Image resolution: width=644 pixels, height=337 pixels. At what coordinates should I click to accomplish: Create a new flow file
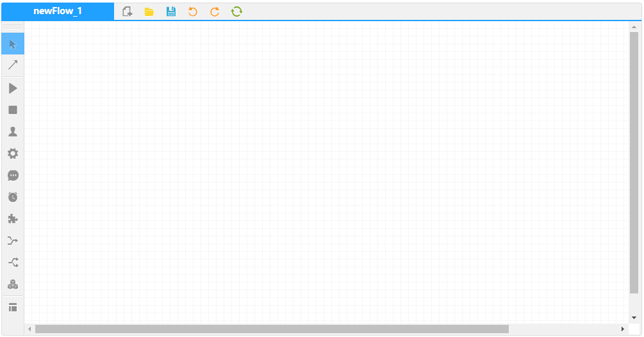pos(128,12)
